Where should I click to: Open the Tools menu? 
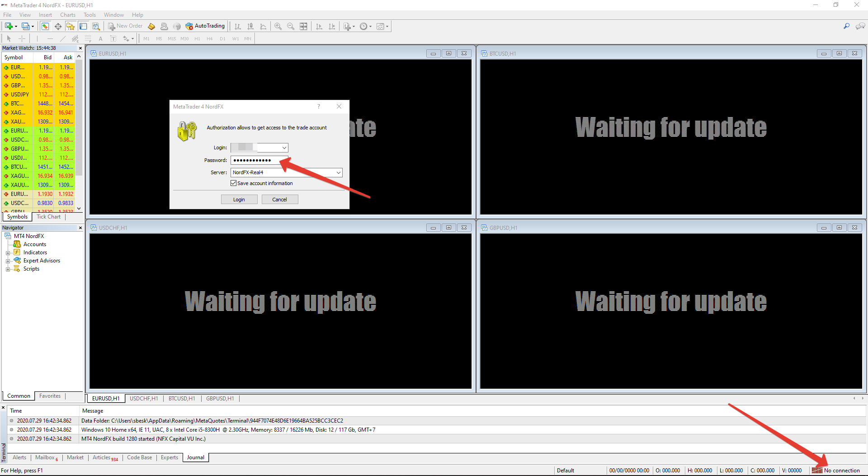[x=90, y=15]
